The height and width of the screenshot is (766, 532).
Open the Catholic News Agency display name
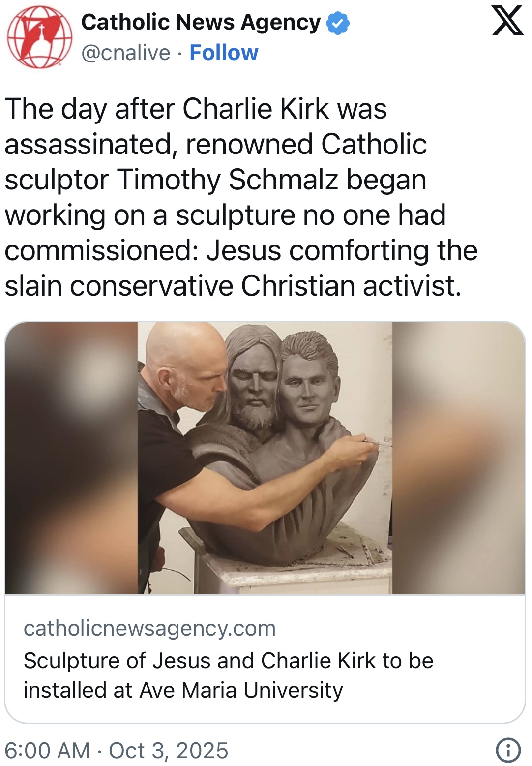201,23
